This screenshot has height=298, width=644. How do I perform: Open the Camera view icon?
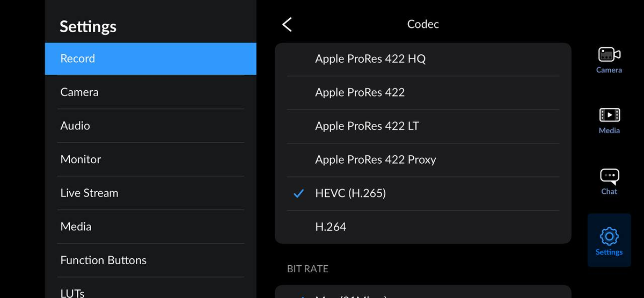(x=609, y=55)
